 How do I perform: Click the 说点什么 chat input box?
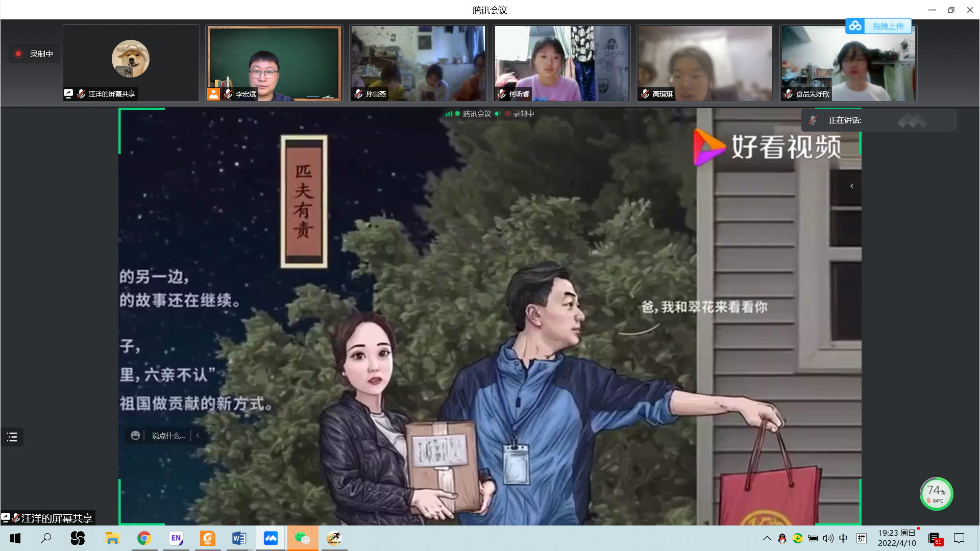(168, 436)
